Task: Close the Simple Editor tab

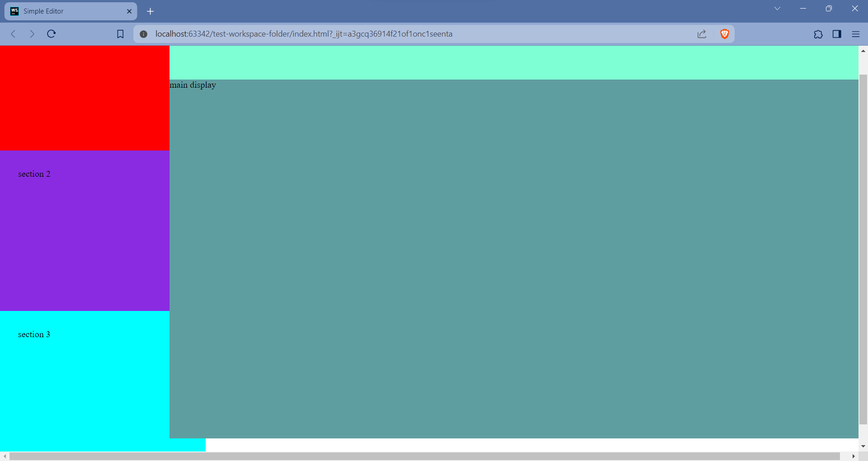Action: [x=129, y=11]
